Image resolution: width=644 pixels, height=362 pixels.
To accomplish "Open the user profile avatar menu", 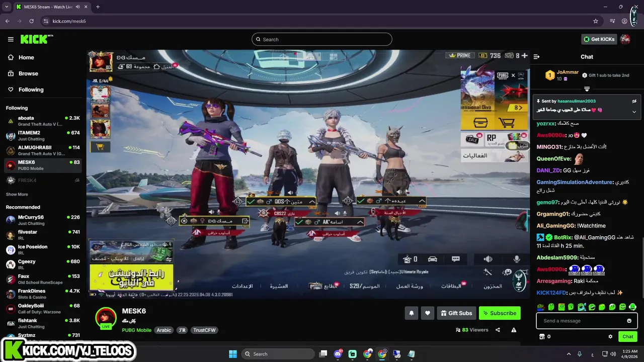I will pos(625,39).
